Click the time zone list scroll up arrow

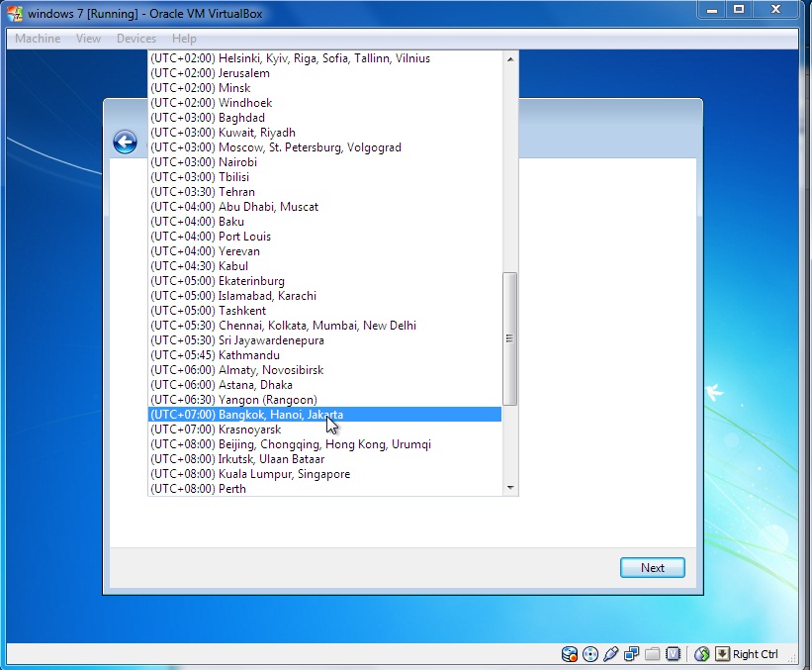coord(510,59)
